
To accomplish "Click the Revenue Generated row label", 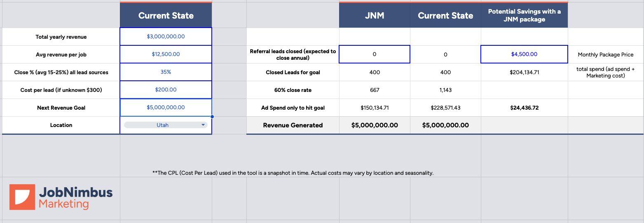I will tap(293, 125).
